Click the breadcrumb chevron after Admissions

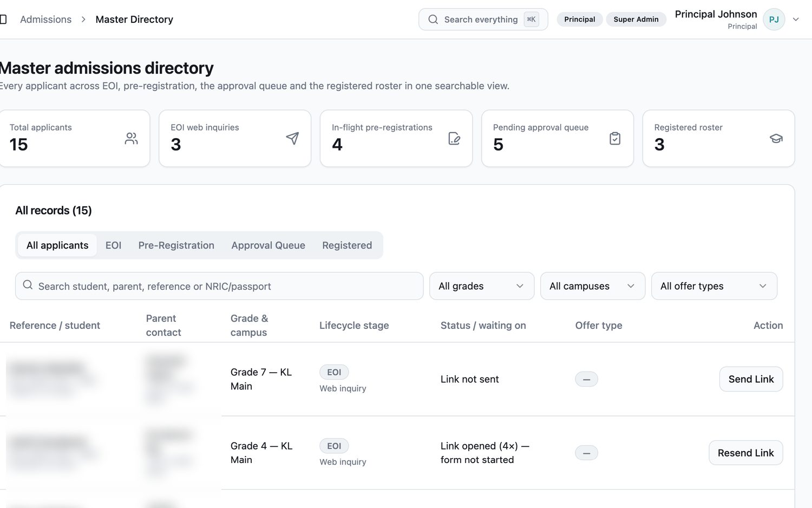(x=83, y=19)
